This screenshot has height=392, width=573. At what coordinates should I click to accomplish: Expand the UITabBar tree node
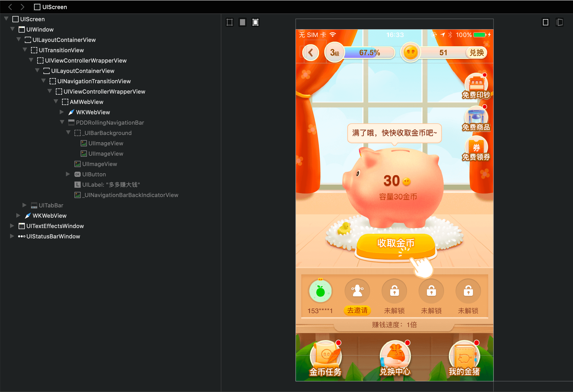tap(25, 205)
